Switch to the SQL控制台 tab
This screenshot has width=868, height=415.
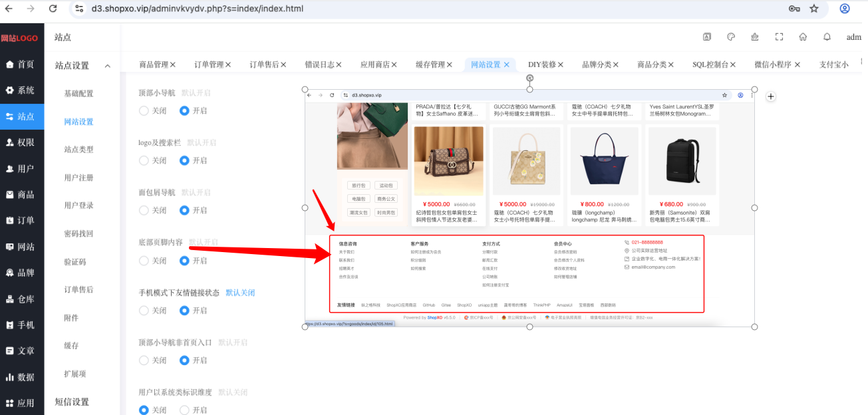click(x=710, y=65)
